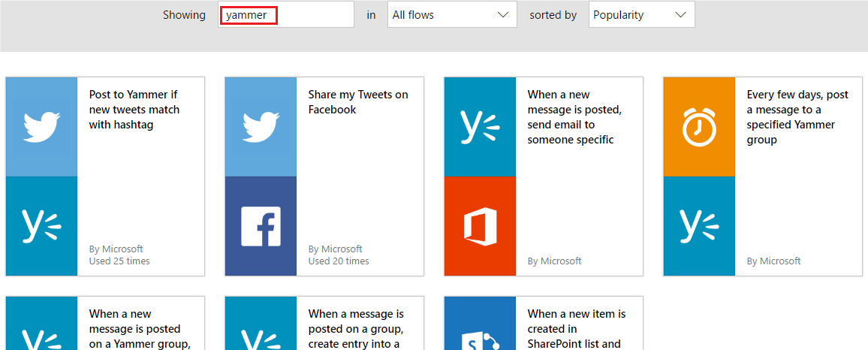The width and height of the screenshot is (868, 350).
Task: Click Twitter icon on 'Share my Tweets' card
Action: coord(261,126)
